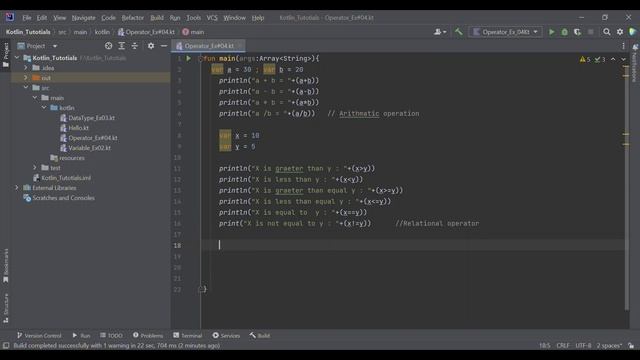Collapse all icon in Project panel

[135, 46]
